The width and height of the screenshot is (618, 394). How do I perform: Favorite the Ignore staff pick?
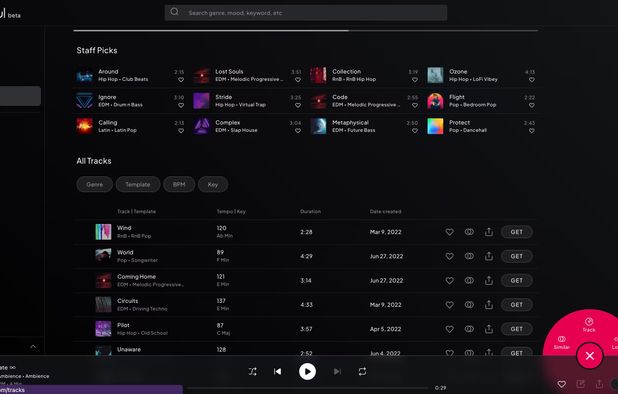(x=181, y=105)
